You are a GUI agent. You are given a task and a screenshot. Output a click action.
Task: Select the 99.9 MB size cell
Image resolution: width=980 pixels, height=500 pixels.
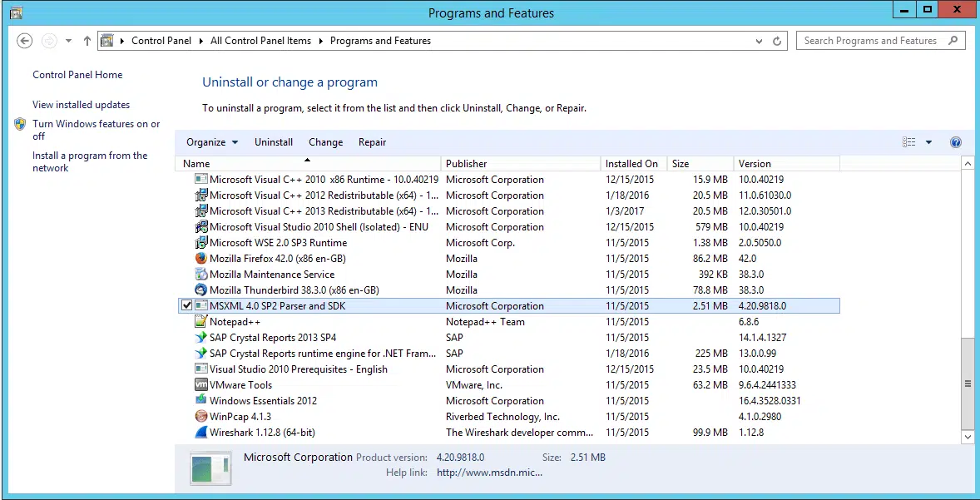click(710, 433)
